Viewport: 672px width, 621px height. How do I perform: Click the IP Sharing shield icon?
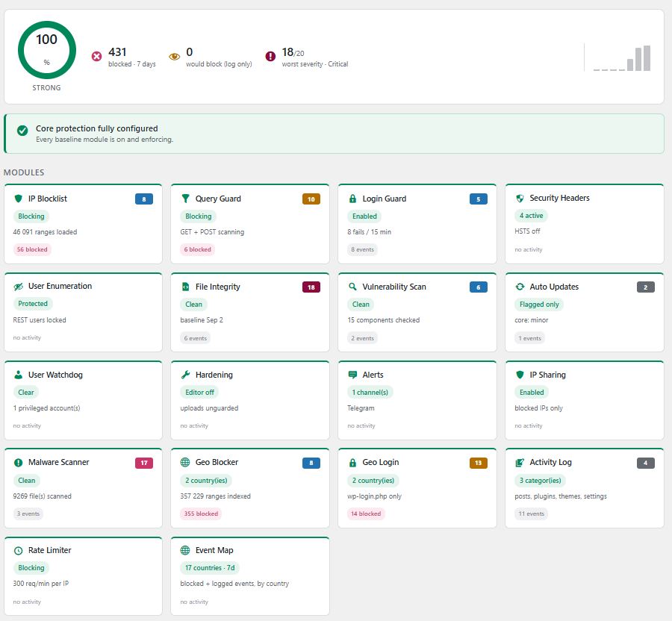(x=520, y=375)
